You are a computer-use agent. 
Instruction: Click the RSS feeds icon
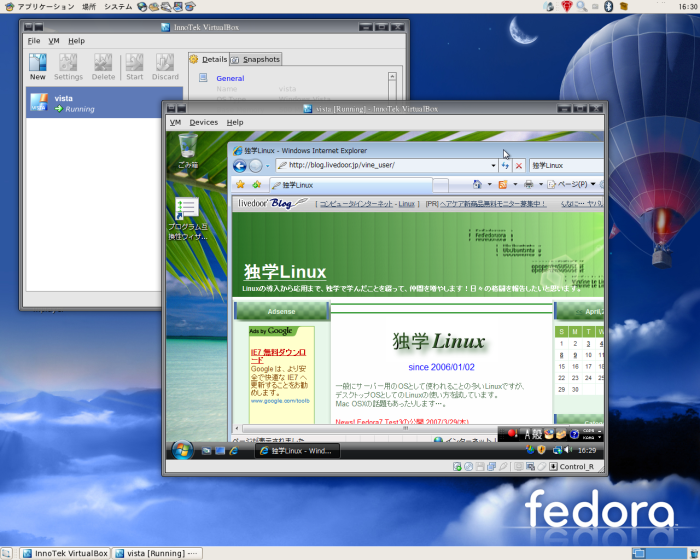pos(503,184)
